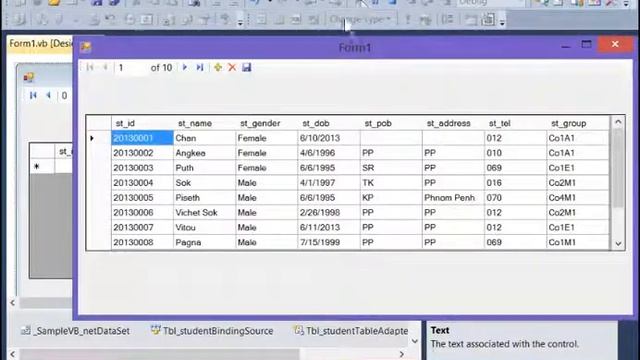Select the name cell Pagna

pos(204,242)
